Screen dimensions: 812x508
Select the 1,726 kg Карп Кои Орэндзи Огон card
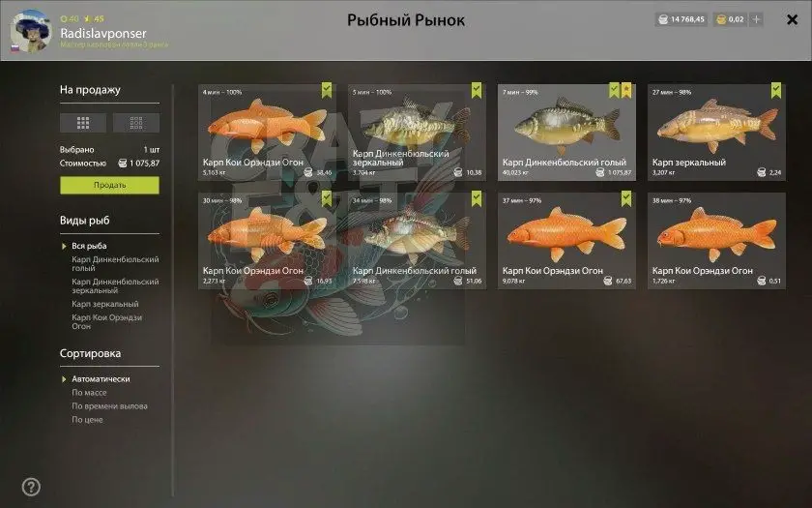pos(716,241)
